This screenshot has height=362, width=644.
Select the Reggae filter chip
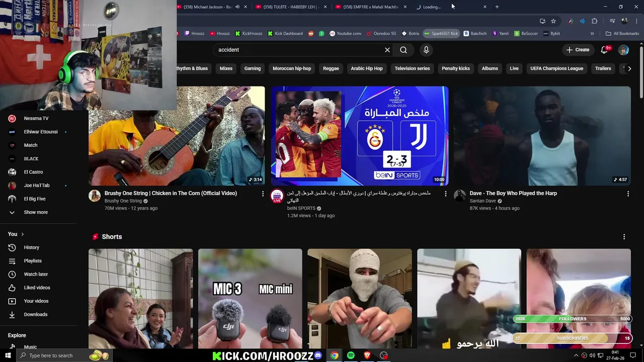(331, 68)
